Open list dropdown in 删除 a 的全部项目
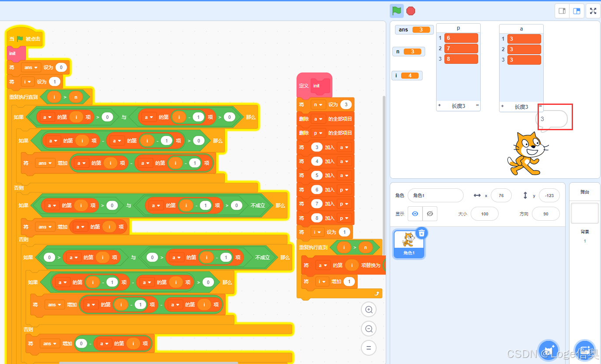 pos(318,119)
